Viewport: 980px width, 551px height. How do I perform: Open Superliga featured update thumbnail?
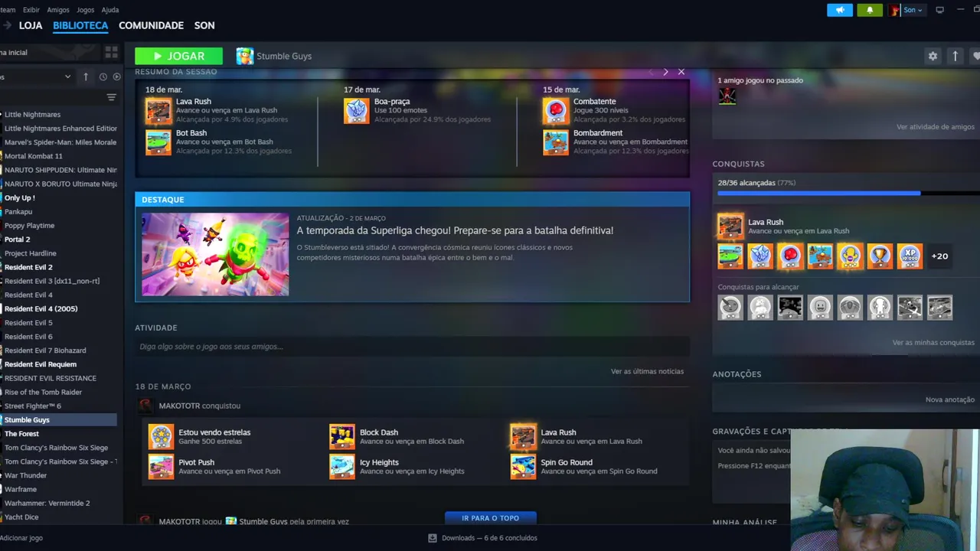(215, 255)
